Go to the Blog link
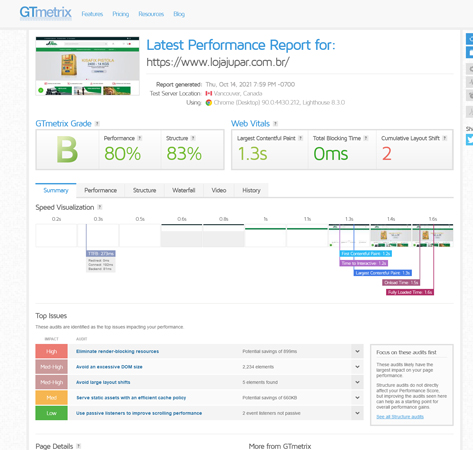Image resolution: width=473 pixels, height=450 pixels. pyautogui.click(x=179, y=14)
